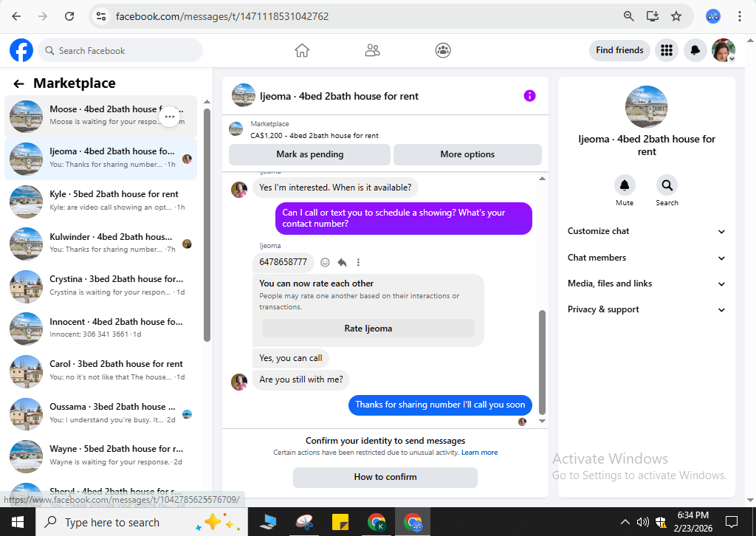Open the Friends icon in the top navigation

[x=372, y=50]
